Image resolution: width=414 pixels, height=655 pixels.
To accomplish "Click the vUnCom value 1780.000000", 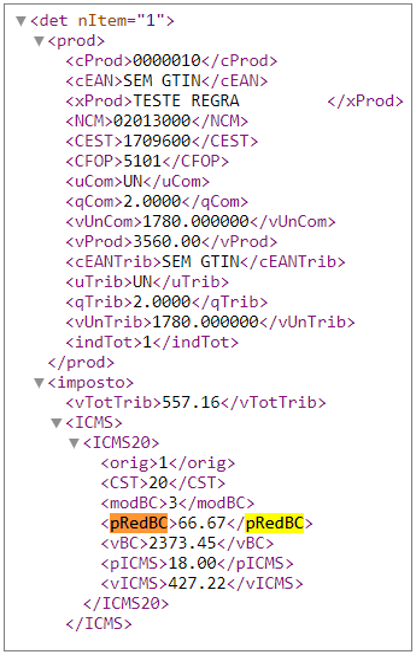I will click(196, 221).
